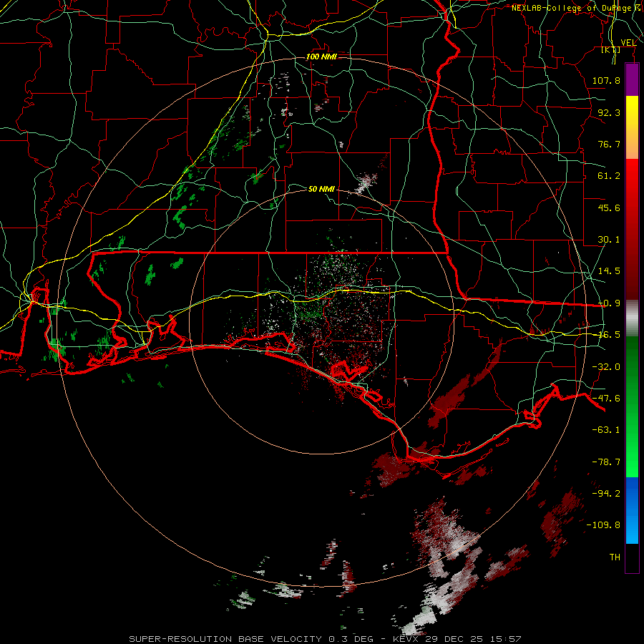
Task: Click the 14.5 legend value
Action: tap(609, 271)
